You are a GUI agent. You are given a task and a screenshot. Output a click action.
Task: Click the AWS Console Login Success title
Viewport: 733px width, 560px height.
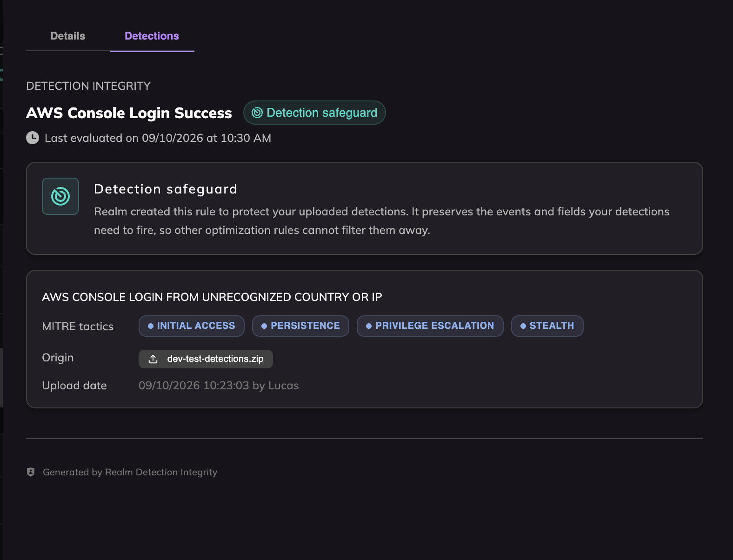pyautogui.click(x=129, y=113)
